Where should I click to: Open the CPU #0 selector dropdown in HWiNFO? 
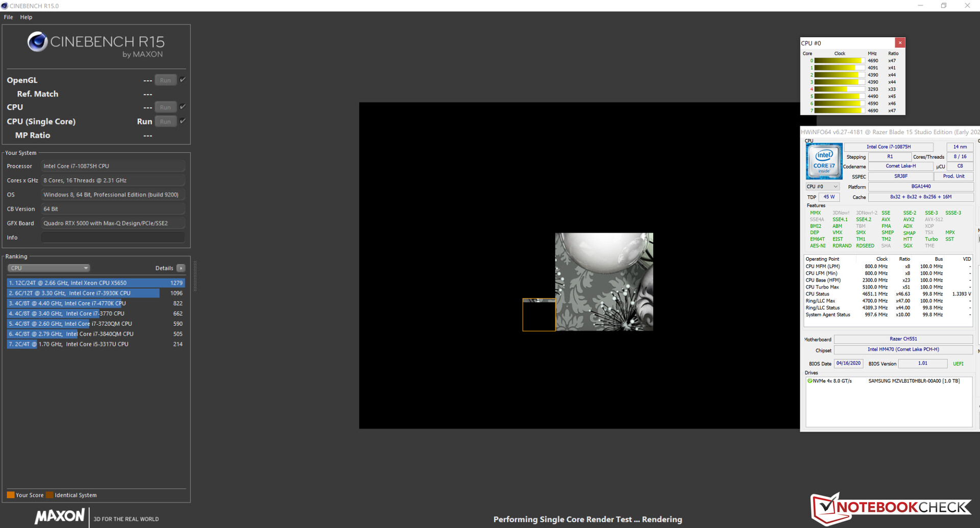point(822,187)
